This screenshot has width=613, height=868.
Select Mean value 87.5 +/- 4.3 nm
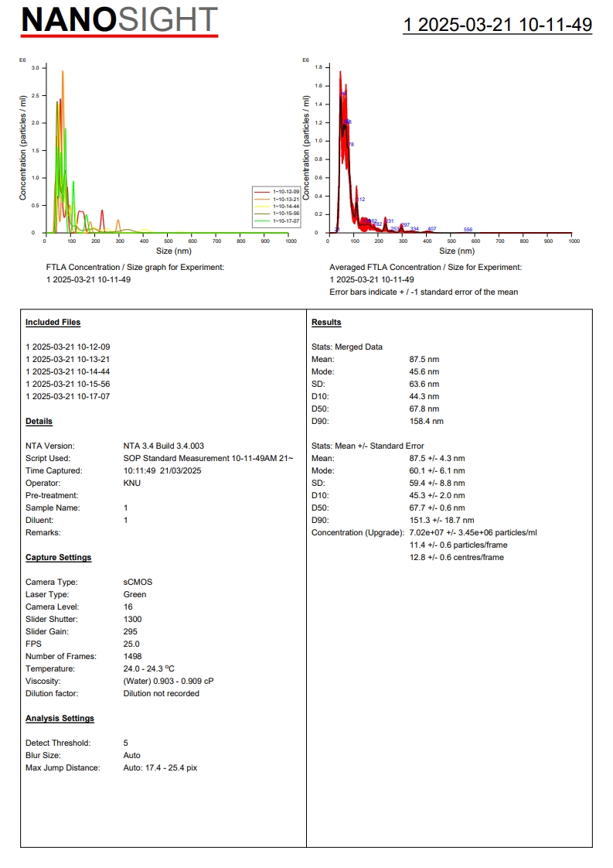(x=437, y=458)
